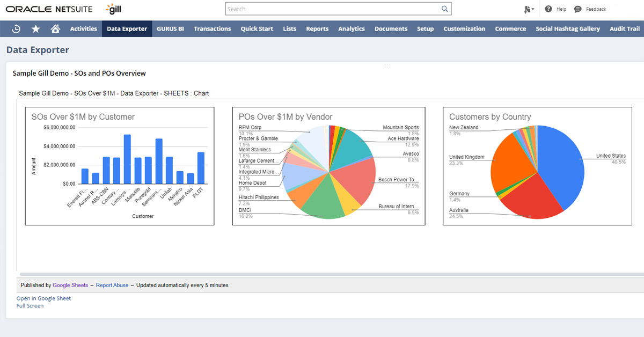Click the Open in Google Sheet link
The image size is (644, 337).
43,298
